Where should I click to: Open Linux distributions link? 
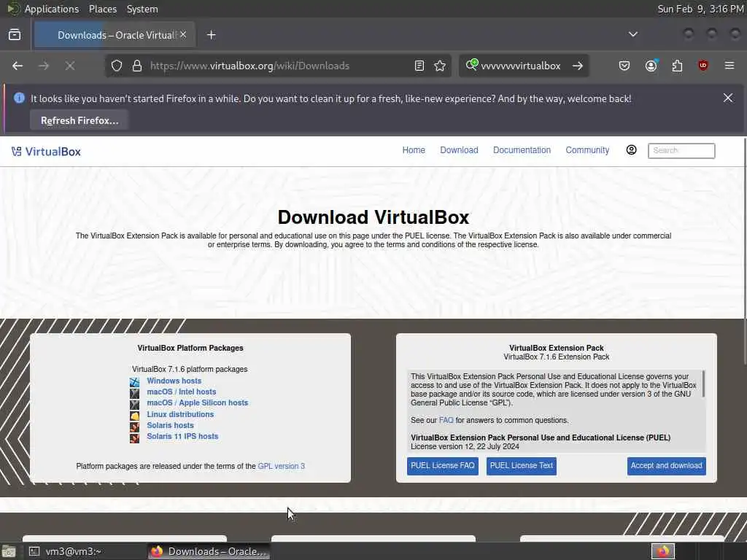pyautogui.click(x=180, y=414)
